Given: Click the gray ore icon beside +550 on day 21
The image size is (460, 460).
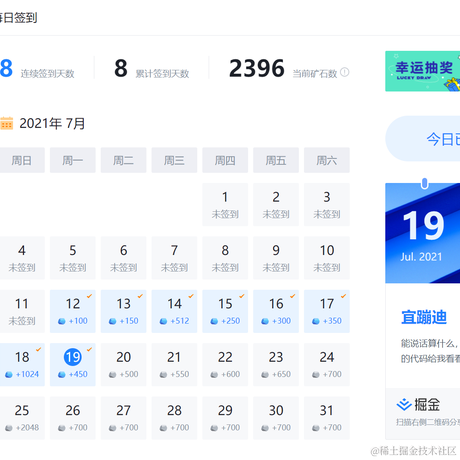Looking at the screenshot, I should pos(163,374).
